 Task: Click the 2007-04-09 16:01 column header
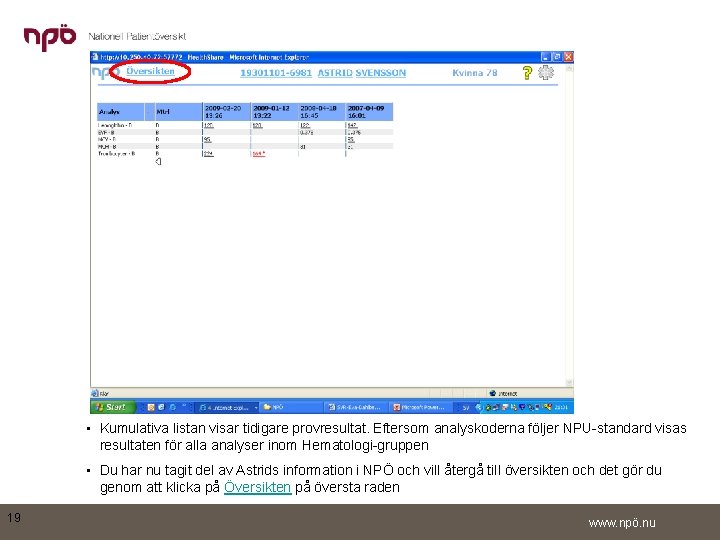(x=369, y=112)
